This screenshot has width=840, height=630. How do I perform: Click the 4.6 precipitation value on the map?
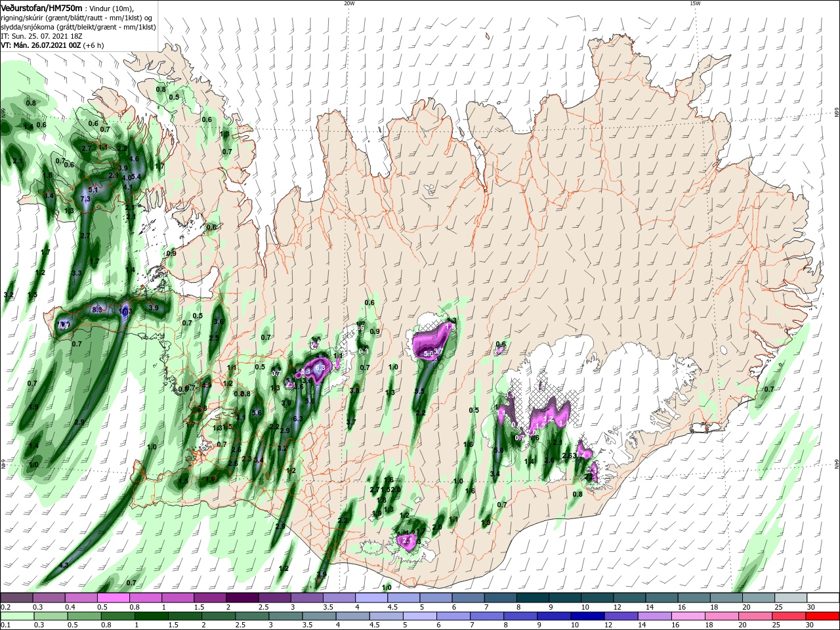[134, 159]
